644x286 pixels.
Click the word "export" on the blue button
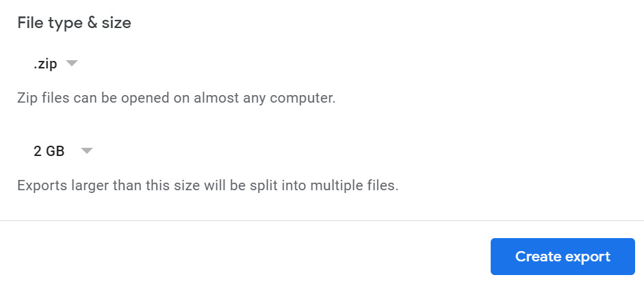pos(588,257)
